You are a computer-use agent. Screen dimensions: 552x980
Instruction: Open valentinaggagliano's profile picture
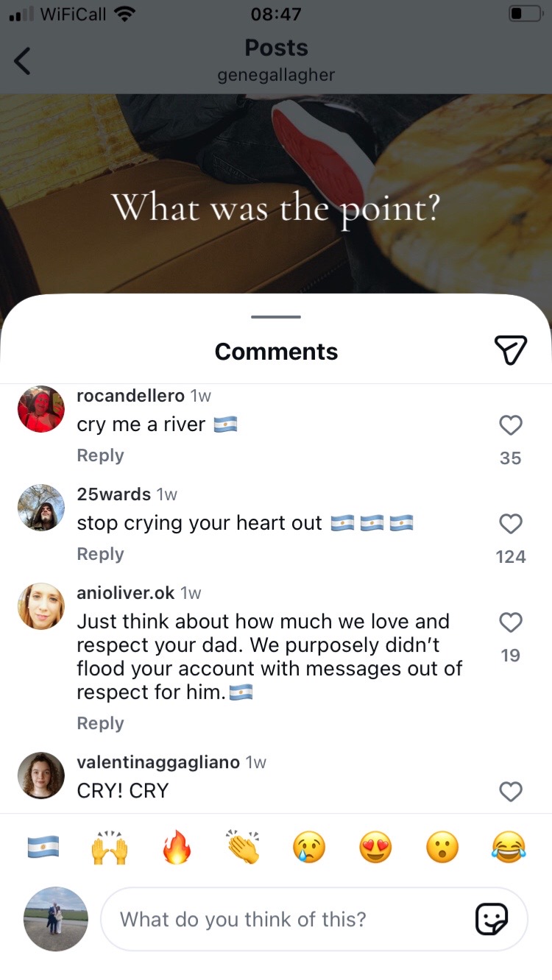click(41, 775)
